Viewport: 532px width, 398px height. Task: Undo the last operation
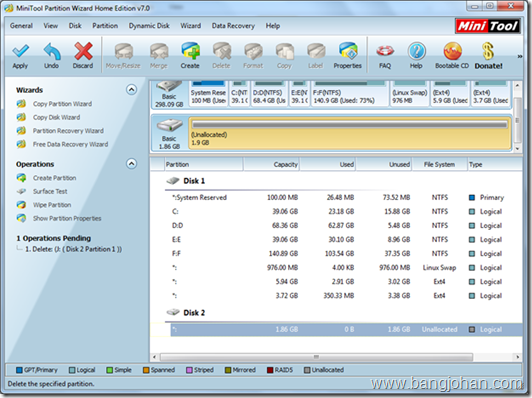[52, 51]
